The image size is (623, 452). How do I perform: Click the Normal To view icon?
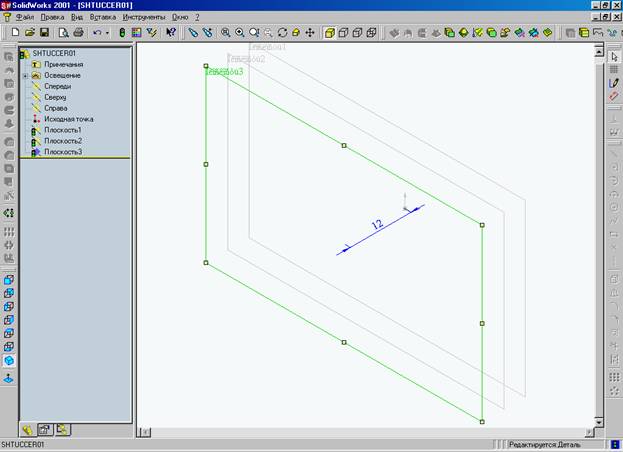click(x=9, y=379)
